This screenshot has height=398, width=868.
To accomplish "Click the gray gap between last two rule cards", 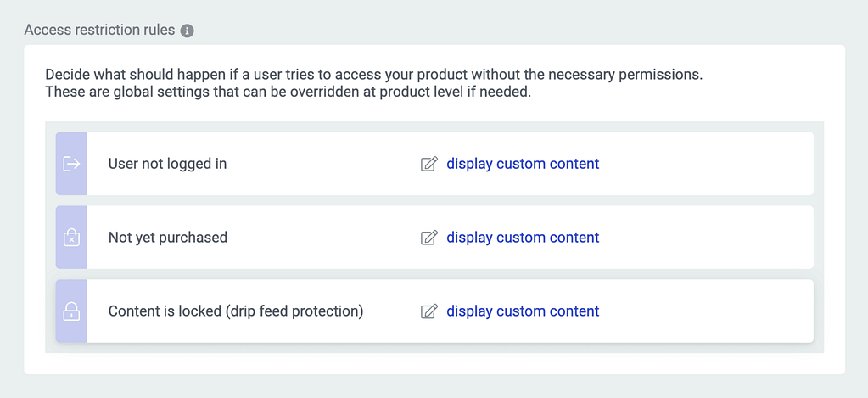I will point(434,274).
